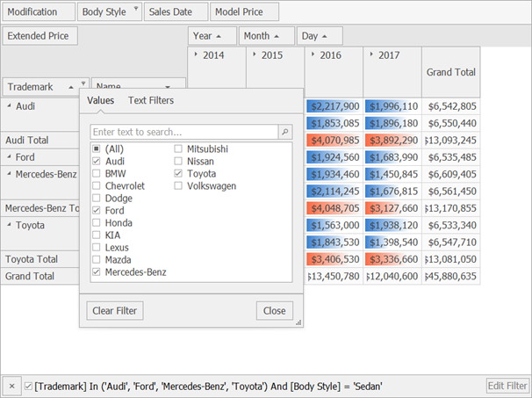Remove filter with the X icon in filter bar

11,386
